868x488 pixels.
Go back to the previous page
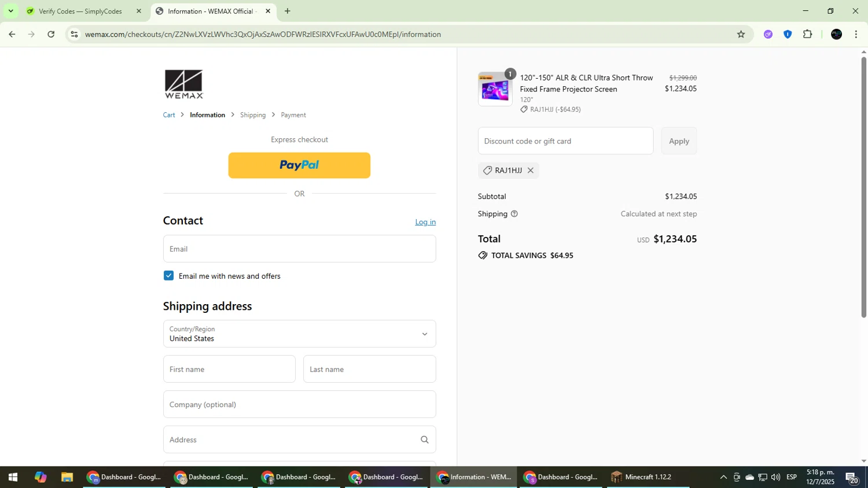coord(12,34)
